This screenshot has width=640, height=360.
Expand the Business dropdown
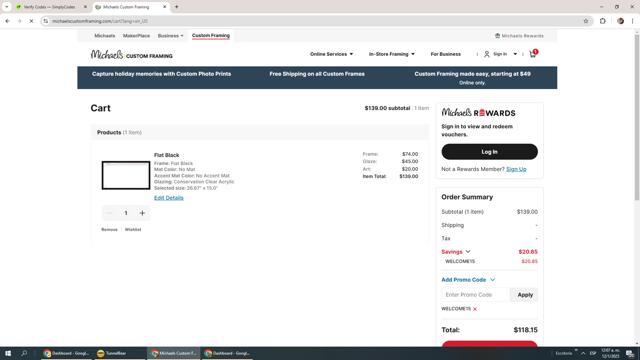(170, 36)
